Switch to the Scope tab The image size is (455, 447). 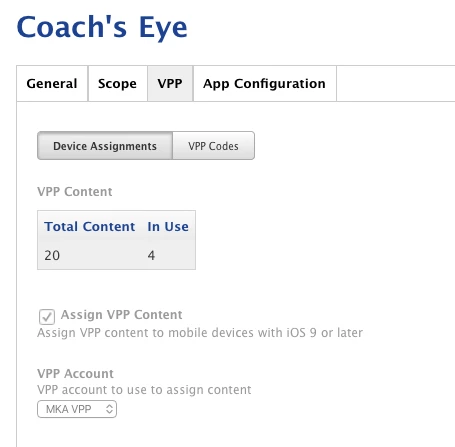pos(117,83)
